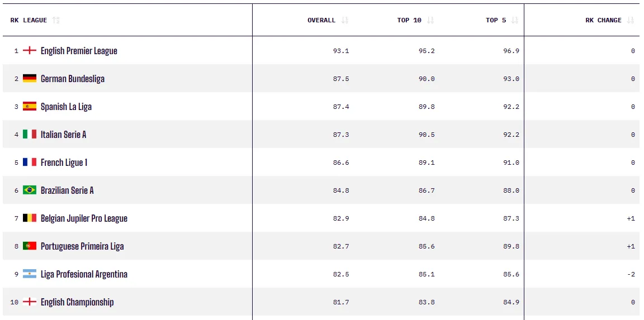Open English Premier League link

[x=79, y=51]
